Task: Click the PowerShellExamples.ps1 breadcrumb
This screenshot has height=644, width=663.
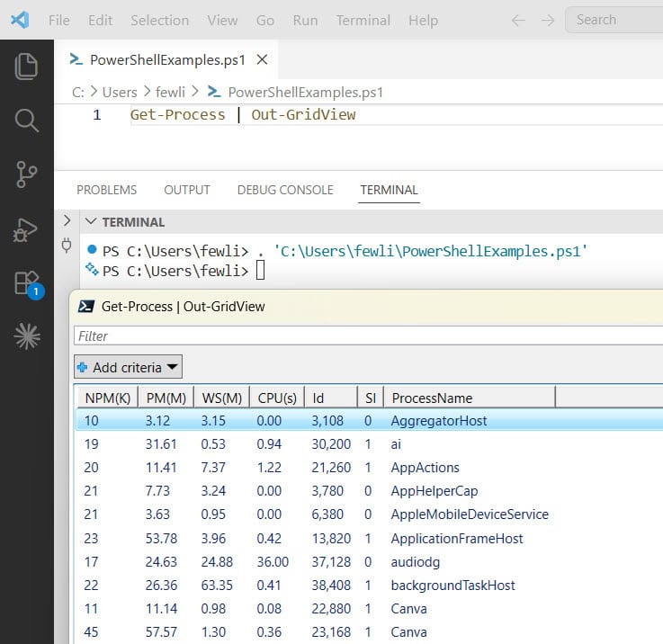Action: pyautogui.click(x=305, y=92)
